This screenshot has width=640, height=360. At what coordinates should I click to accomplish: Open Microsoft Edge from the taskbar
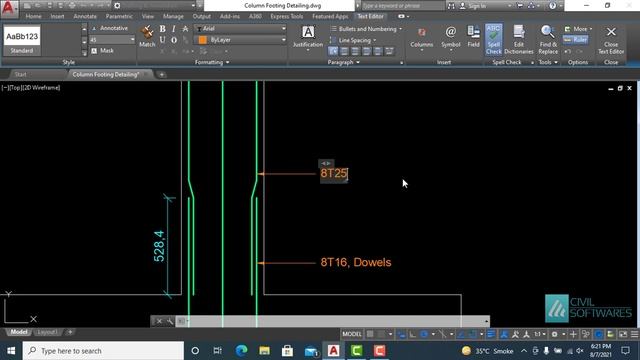[x=241, y=351]
